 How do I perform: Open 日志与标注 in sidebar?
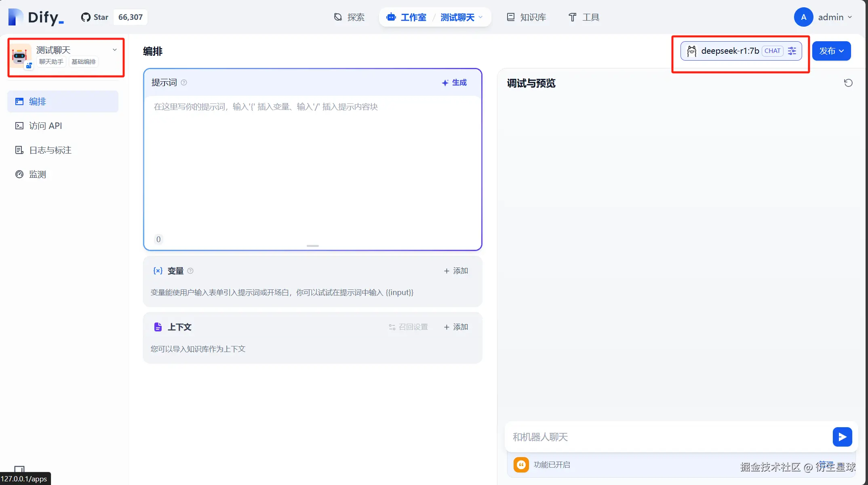point(50,150)
